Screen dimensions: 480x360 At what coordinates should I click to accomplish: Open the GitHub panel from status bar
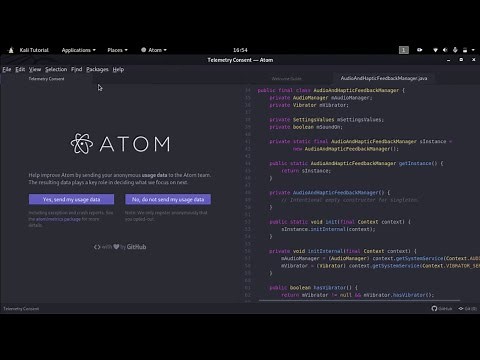click(x=442, y=309)
